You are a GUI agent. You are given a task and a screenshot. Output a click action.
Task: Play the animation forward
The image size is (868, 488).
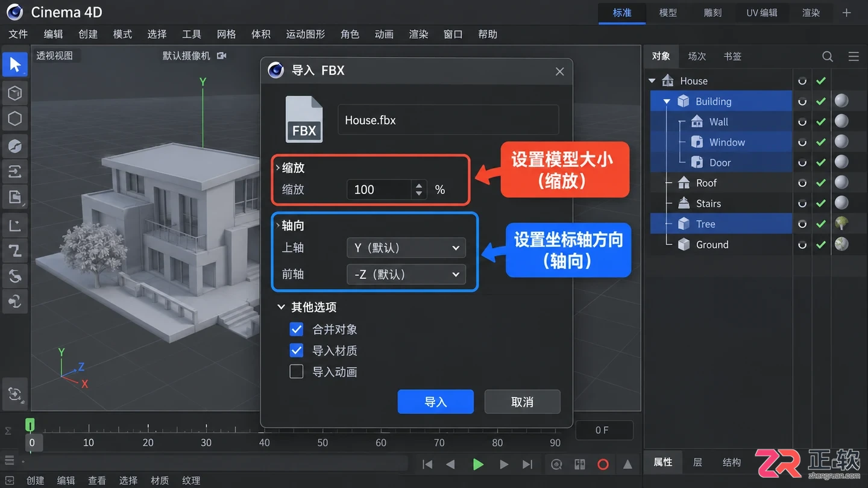coord(478,464)
